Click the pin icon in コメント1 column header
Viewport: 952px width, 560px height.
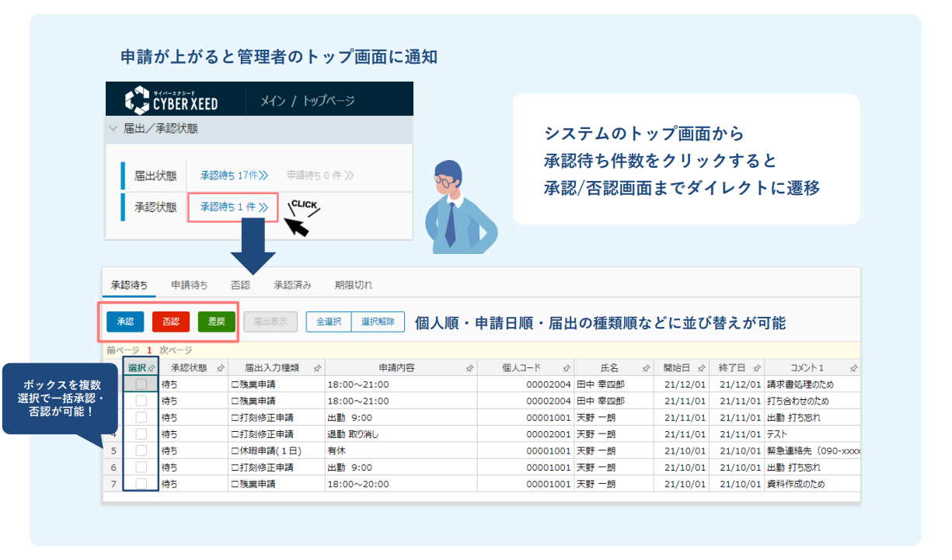(853, 368)
